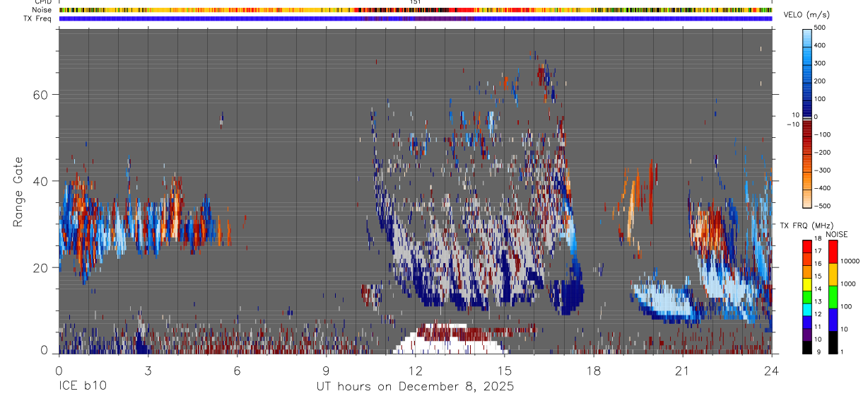Click noise scale value 1000
The height and width of the screenshot is (401, 868).
pos(848,284)
